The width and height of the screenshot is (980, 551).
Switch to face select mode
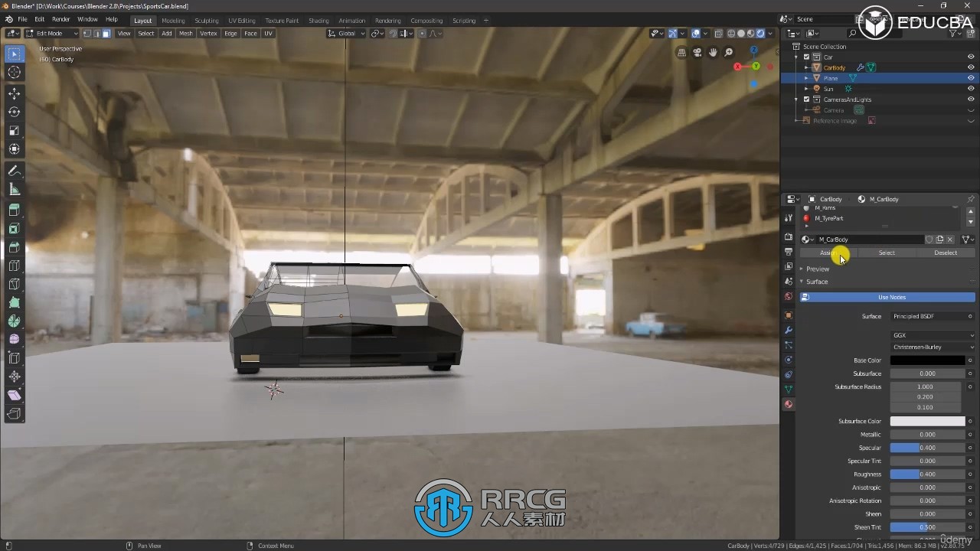coord(106,33)
